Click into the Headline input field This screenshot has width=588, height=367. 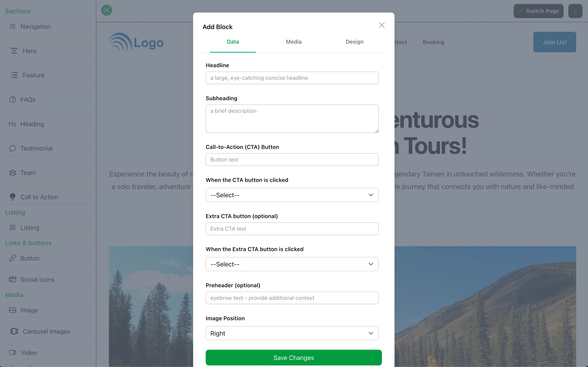coord(292,78)
